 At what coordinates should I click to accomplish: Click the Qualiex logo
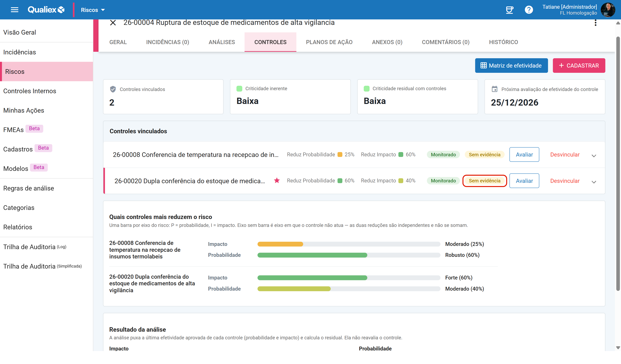coord(46,10)
